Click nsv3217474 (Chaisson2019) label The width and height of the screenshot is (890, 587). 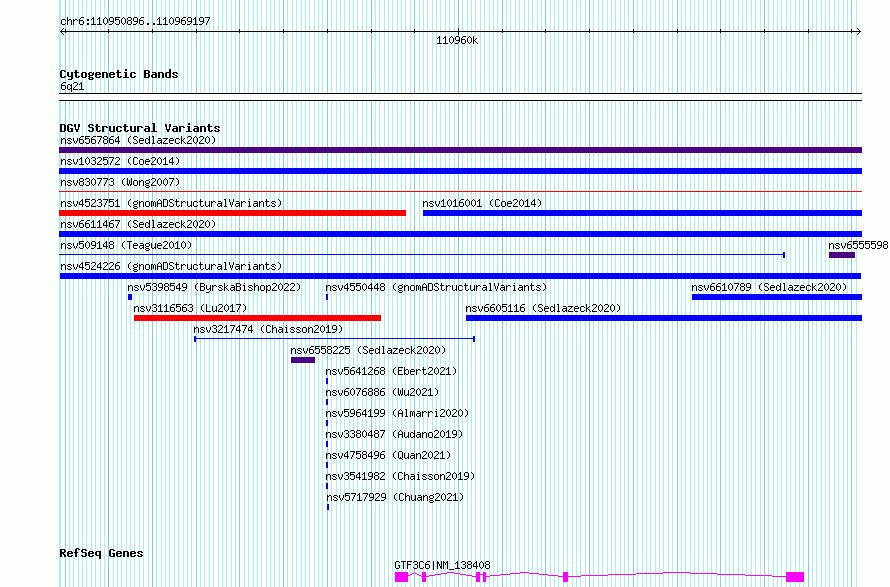[x=268, y=329]
